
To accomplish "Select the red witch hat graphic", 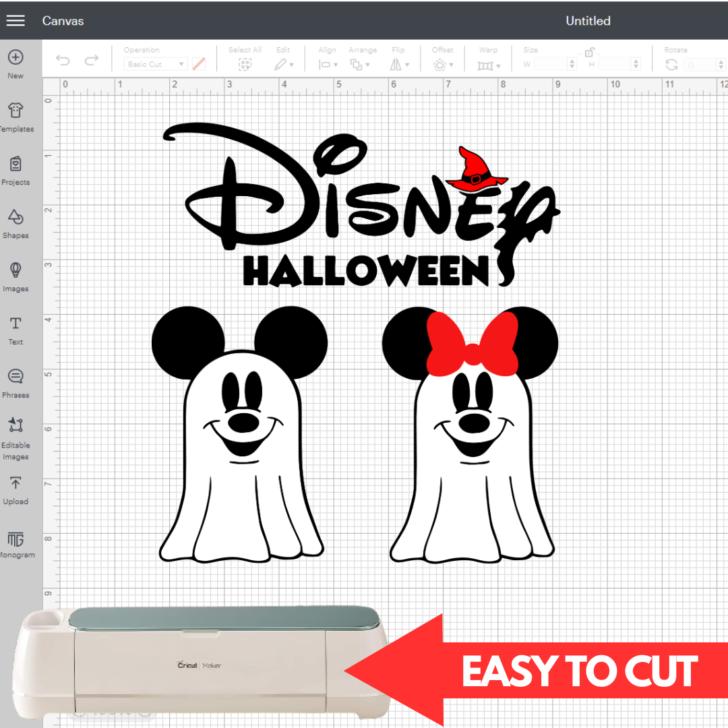I will pos(476,169).
